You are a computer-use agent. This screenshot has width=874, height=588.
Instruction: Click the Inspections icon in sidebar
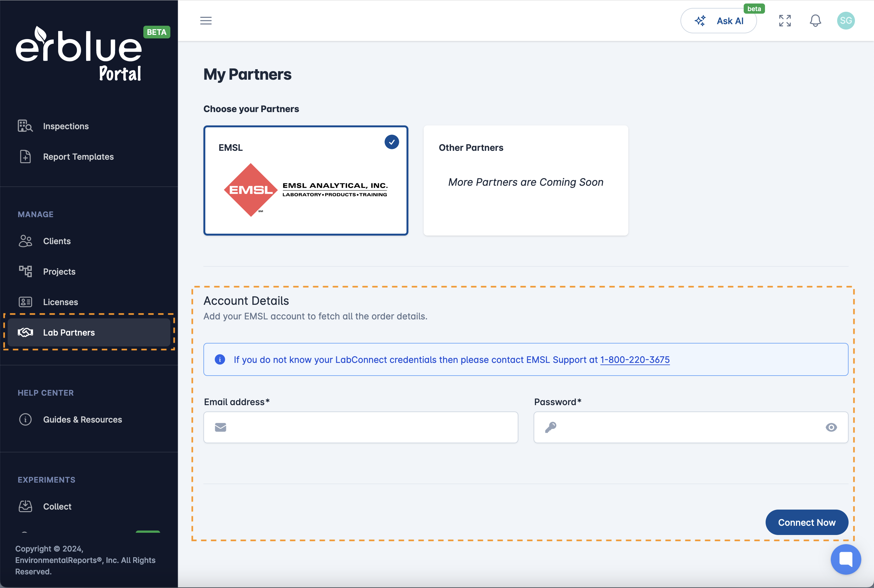[x=25, y=125]
